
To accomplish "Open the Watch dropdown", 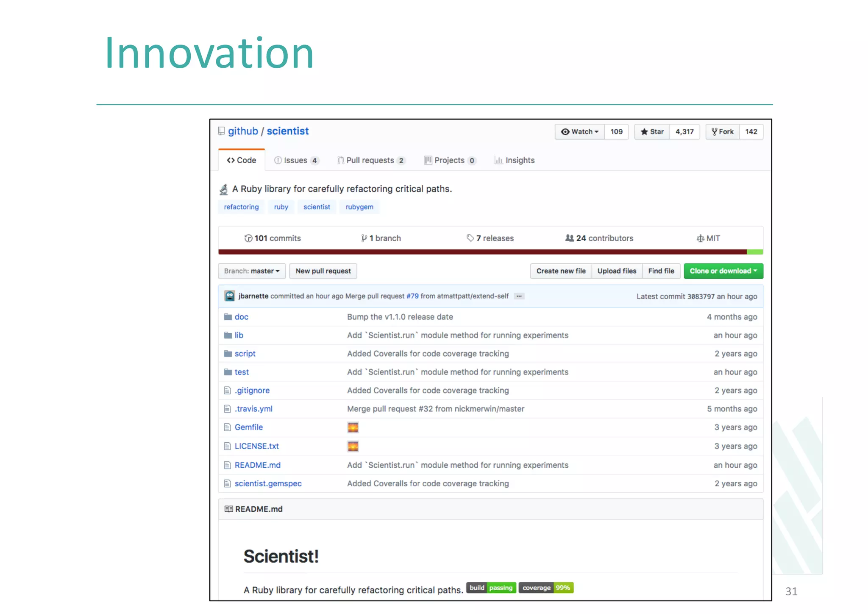I will coord(580,131).
